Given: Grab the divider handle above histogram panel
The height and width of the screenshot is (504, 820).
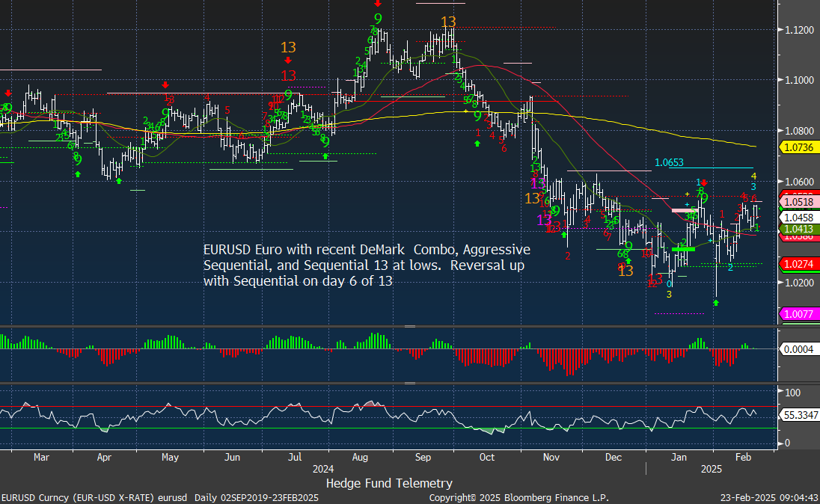Looking at the screenshot, I should (x=410, y=326).
